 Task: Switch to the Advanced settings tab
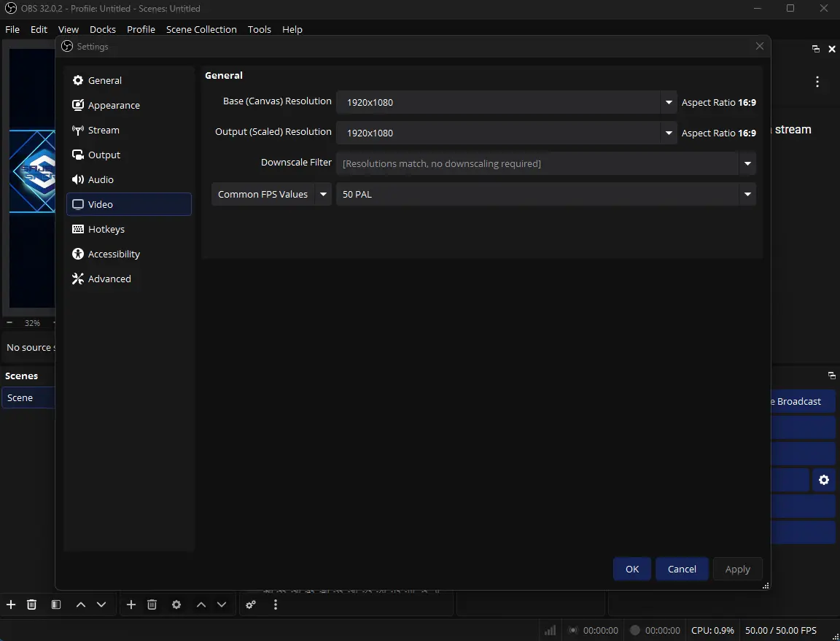[109, 279]
